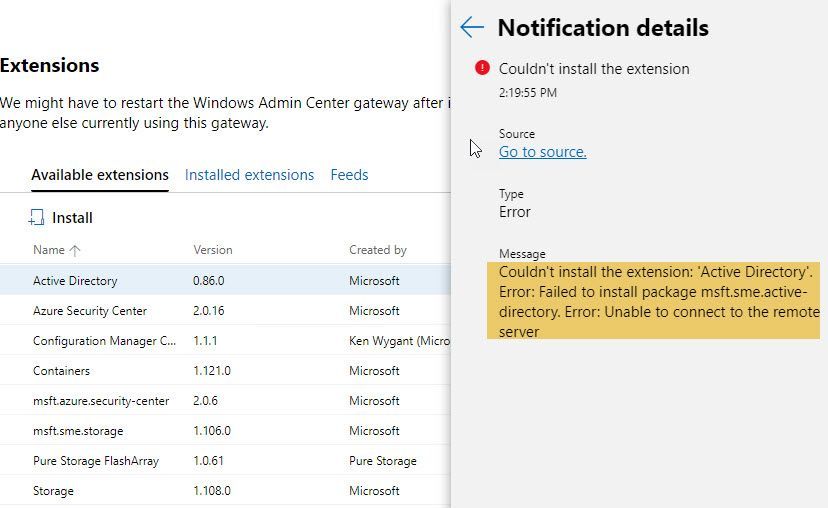Select the Pure Storage FlashArray row

click(225, 461)
